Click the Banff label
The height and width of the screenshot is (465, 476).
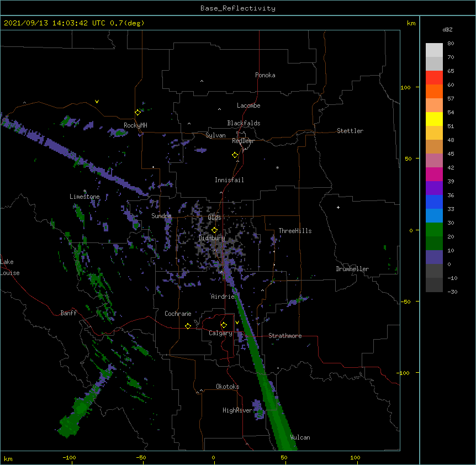pyautogui.click(x=68, y=313)
